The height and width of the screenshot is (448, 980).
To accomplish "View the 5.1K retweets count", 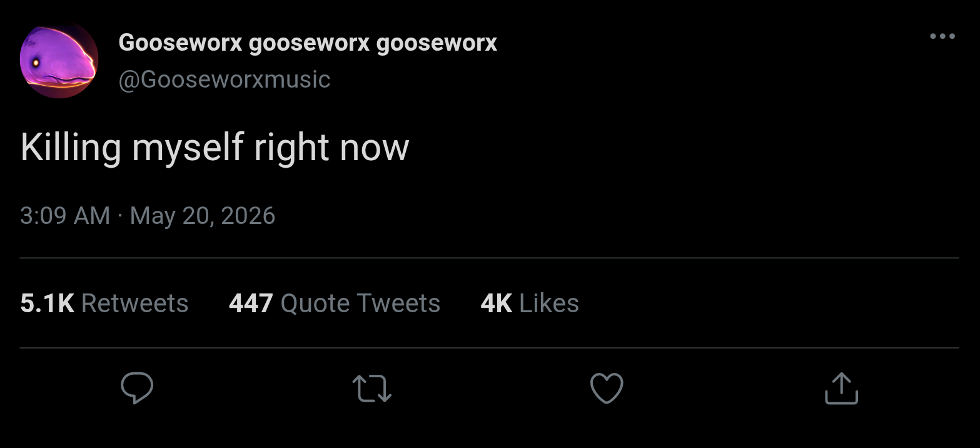I will tap(47, 303).
